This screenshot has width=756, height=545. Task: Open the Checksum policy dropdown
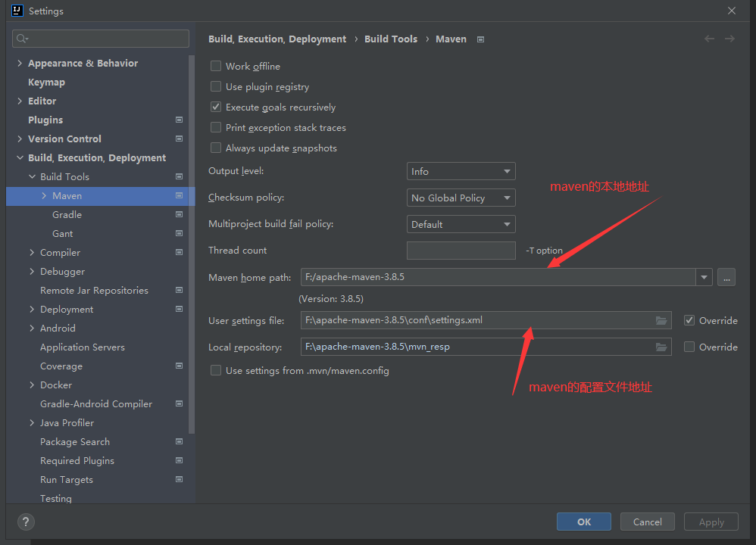pos(461,198)
